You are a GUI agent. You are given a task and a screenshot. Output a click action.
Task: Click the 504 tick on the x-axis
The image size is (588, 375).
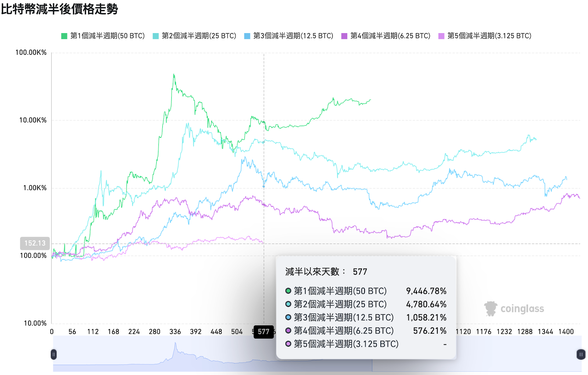click(x=237, y=332)
